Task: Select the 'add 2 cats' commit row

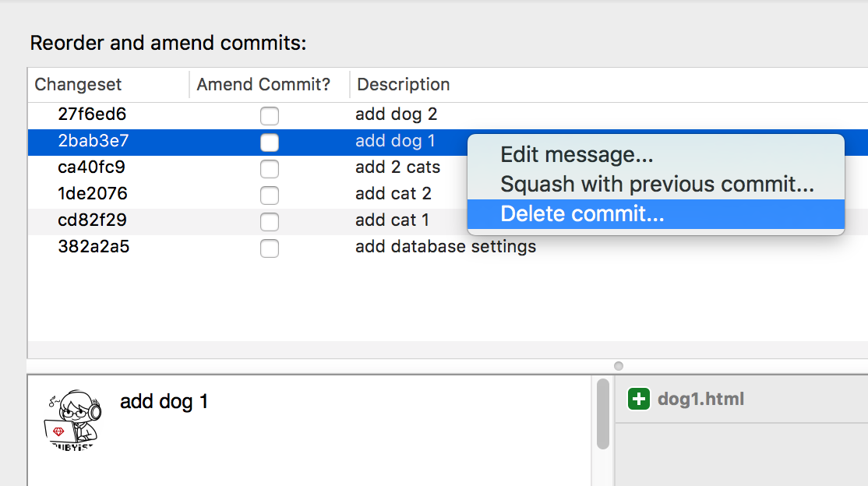Action: pyautogui.click(x=397, y=167)
